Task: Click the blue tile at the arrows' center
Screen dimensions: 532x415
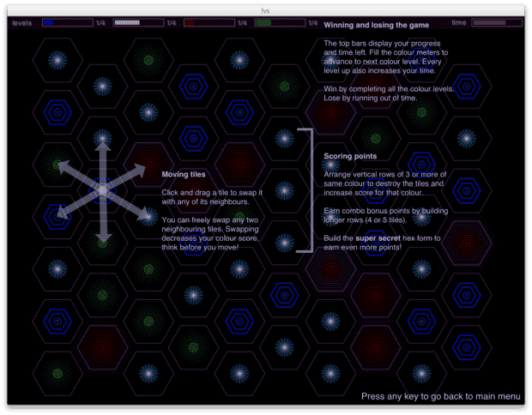Action: (x=102, y=189)
